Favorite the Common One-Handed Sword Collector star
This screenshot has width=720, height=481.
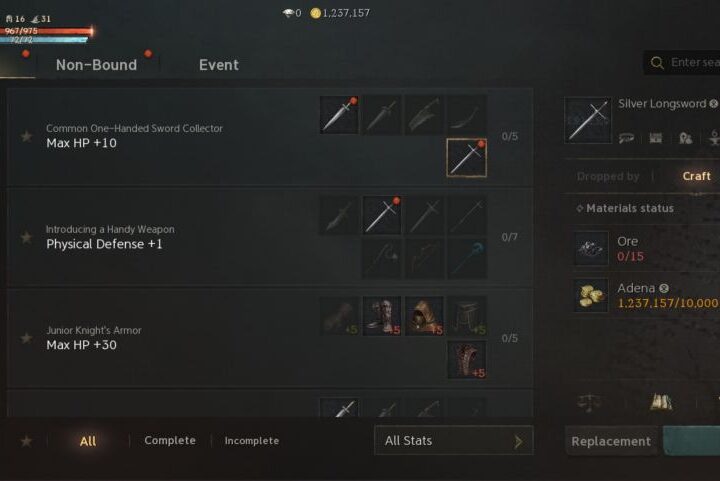26,136
